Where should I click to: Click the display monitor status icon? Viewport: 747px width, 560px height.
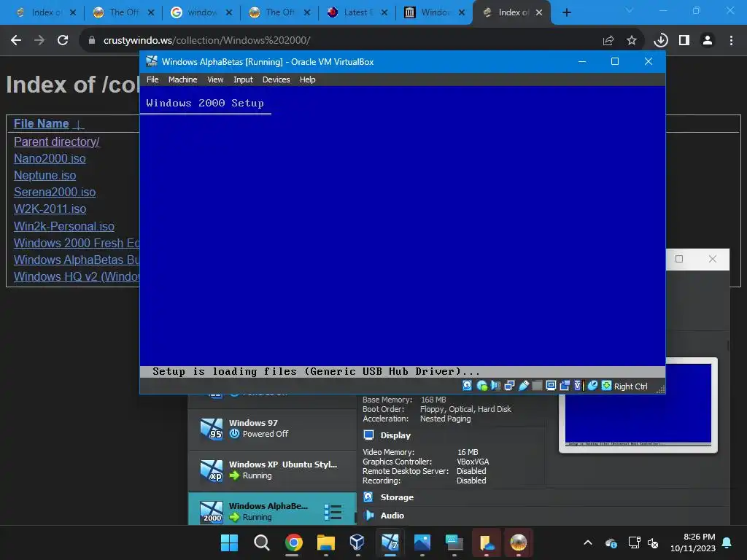click(551, 386)
